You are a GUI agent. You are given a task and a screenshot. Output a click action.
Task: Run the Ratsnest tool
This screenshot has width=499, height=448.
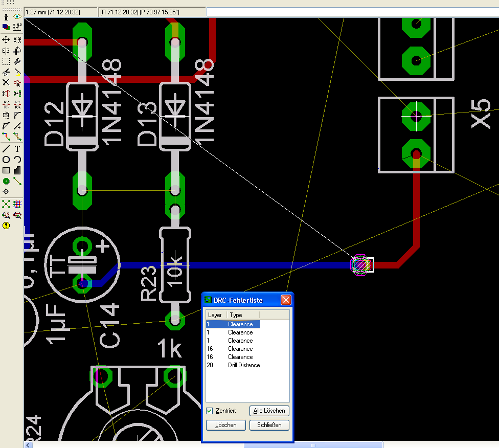[6, 204]
